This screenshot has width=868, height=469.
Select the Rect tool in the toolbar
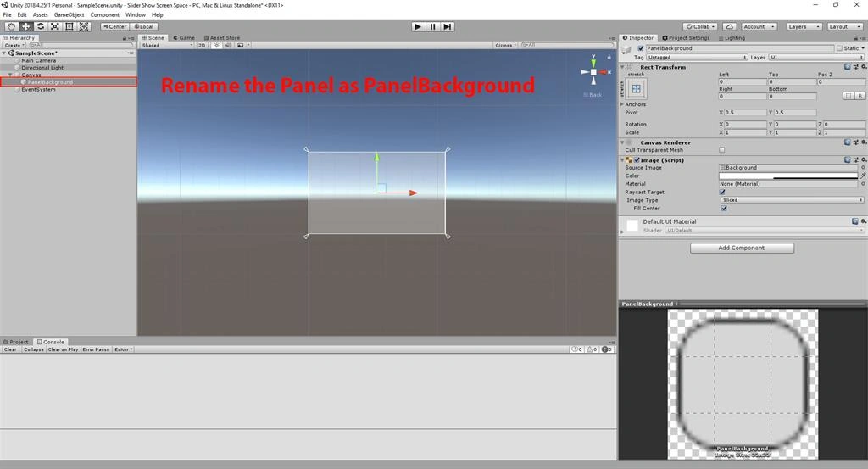pyautogui.click(x=70, y=26)
